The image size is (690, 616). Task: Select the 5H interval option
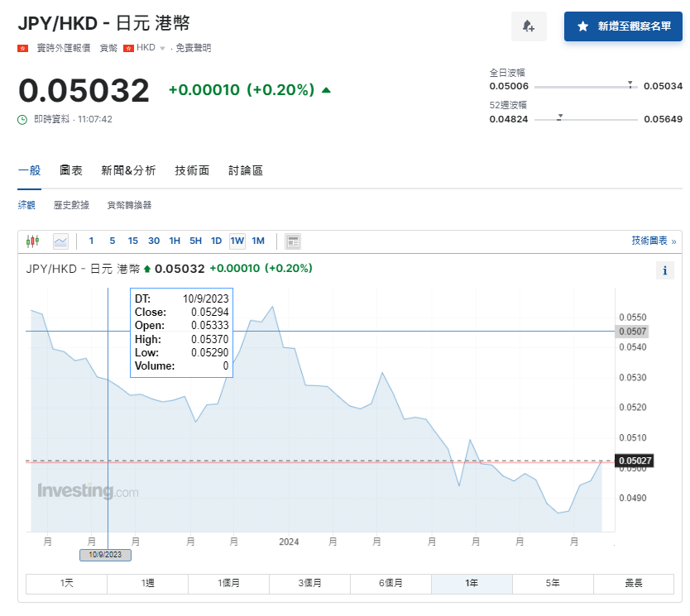coord(195,241)
